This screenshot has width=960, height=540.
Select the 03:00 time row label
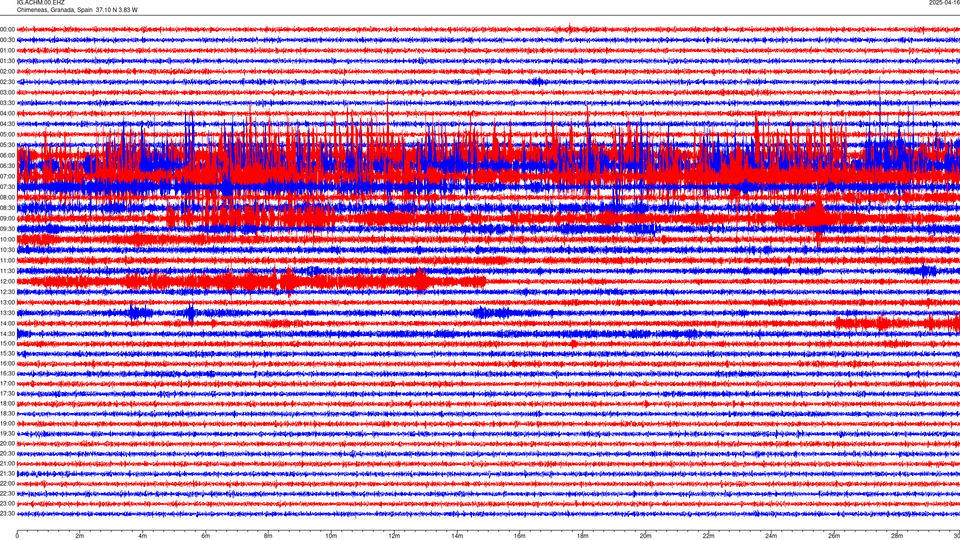click(x=7, y=92)
